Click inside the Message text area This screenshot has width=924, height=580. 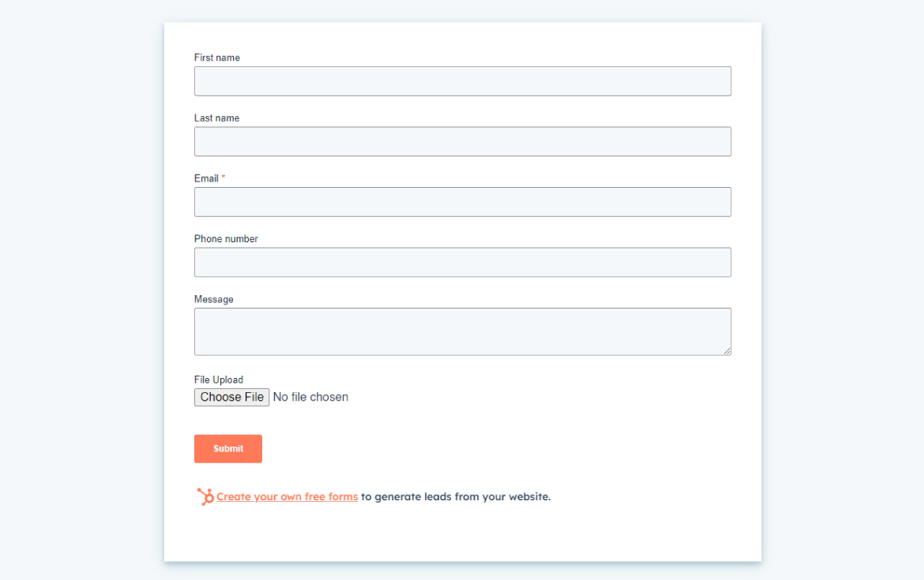tap(463, 331)
